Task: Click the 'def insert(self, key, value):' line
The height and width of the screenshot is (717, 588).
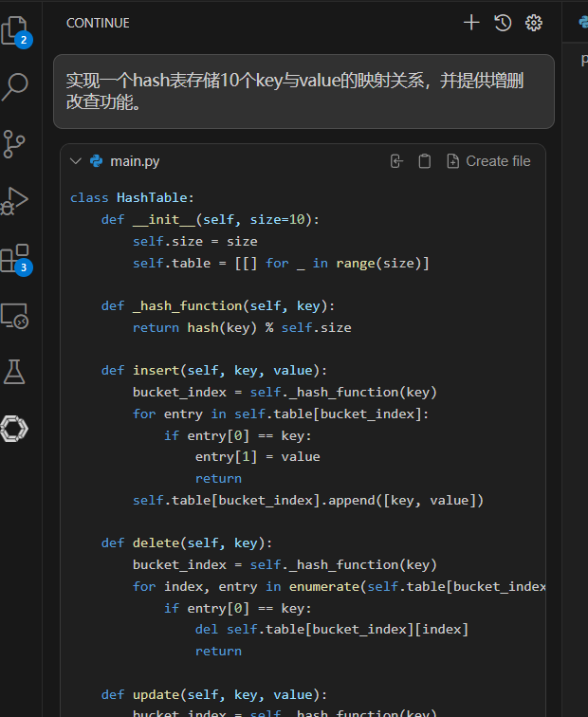Action: [x=214, y=370]
